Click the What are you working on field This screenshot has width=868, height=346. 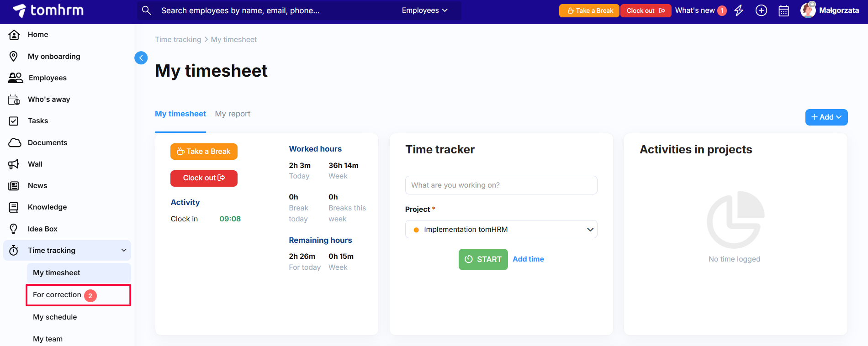(x=501, y=185)
